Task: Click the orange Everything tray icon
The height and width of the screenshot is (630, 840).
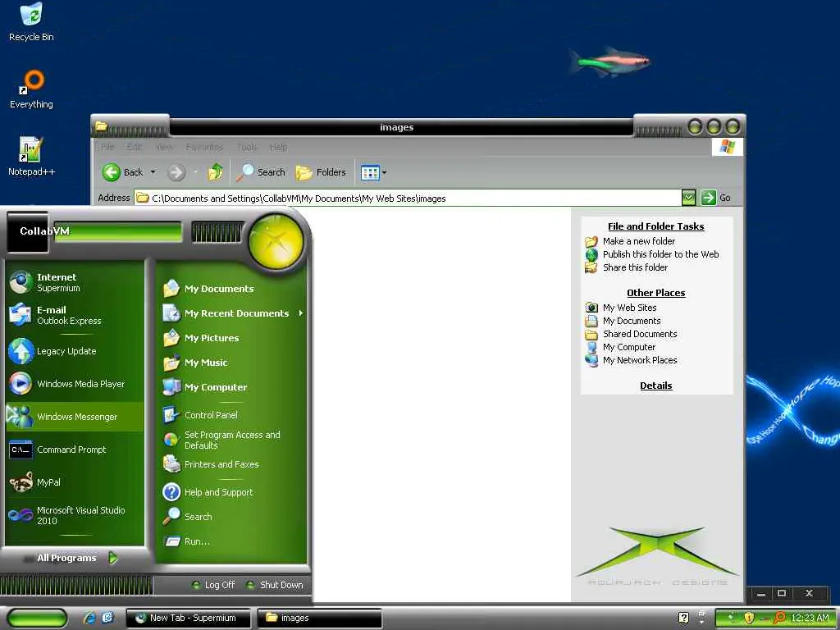Action: tap(780, 619)
